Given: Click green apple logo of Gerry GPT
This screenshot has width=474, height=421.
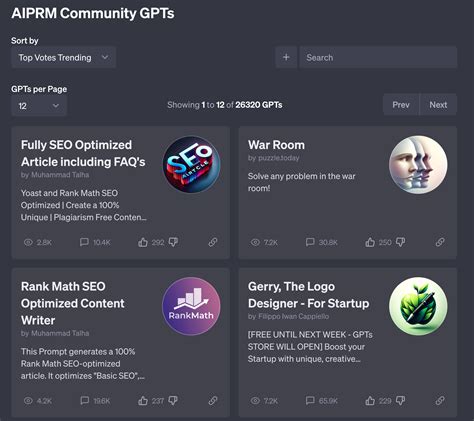Looking at the screenshot, I should 418,306.
